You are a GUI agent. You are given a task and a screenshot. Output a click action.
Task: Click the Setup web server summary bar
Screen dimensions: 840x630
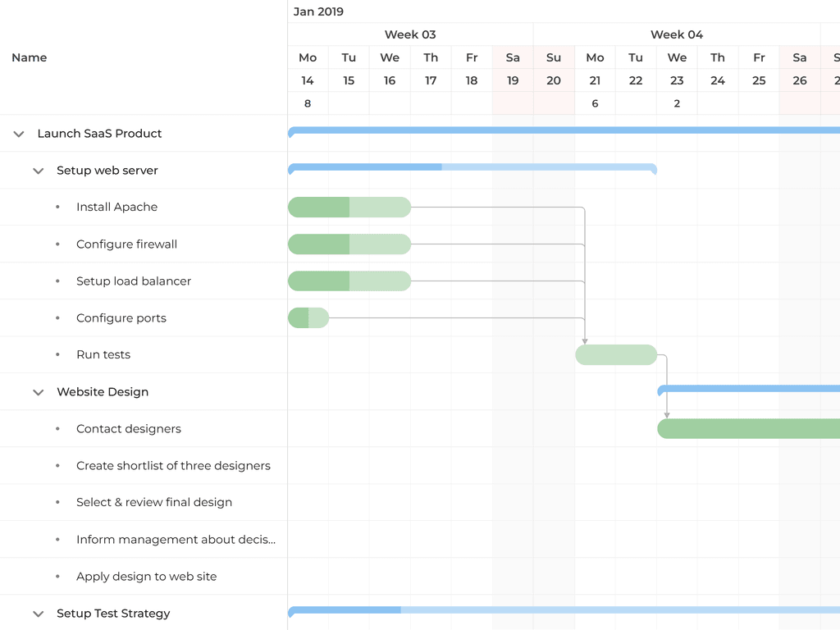click(x=472, y=170)
